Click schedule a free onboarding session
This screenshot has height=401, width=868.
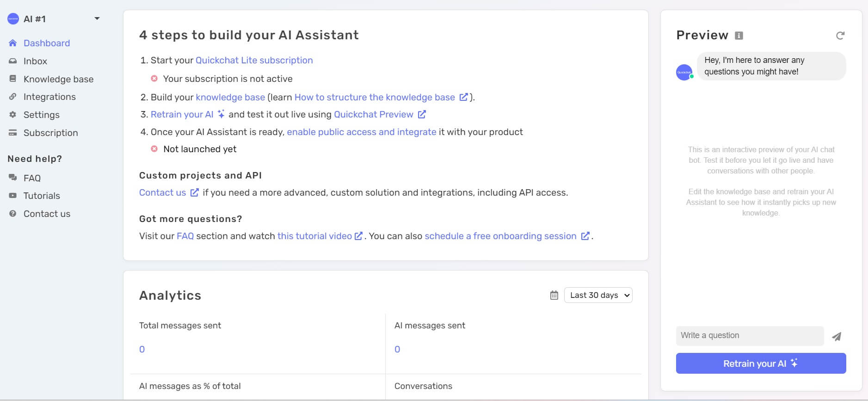500,236
